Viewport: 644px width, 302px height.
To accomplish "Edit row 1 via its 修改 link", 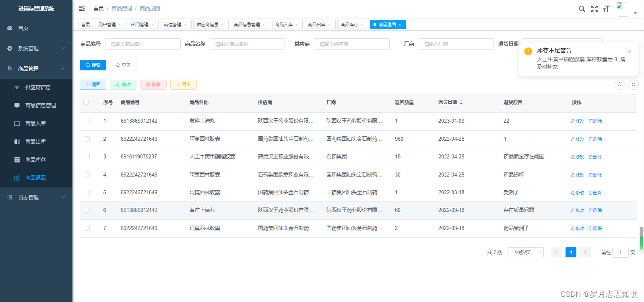I will coord(578,121).
